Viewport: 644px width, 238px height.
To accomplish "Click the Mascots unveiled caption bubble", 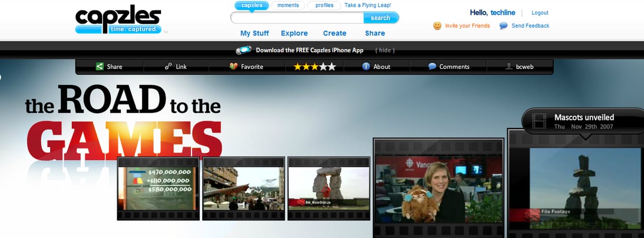I will click(583, 121).
